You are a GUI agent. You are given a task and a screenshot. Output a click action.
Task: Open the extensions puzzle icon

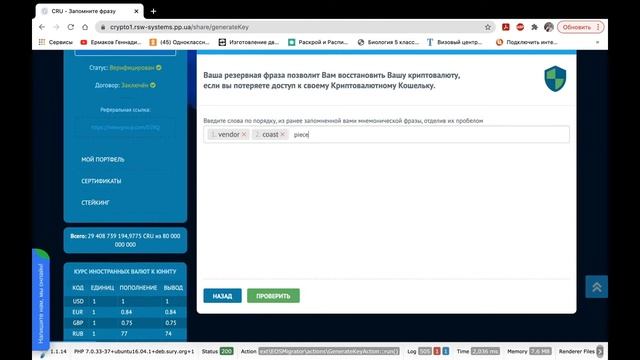coord(534,27)
